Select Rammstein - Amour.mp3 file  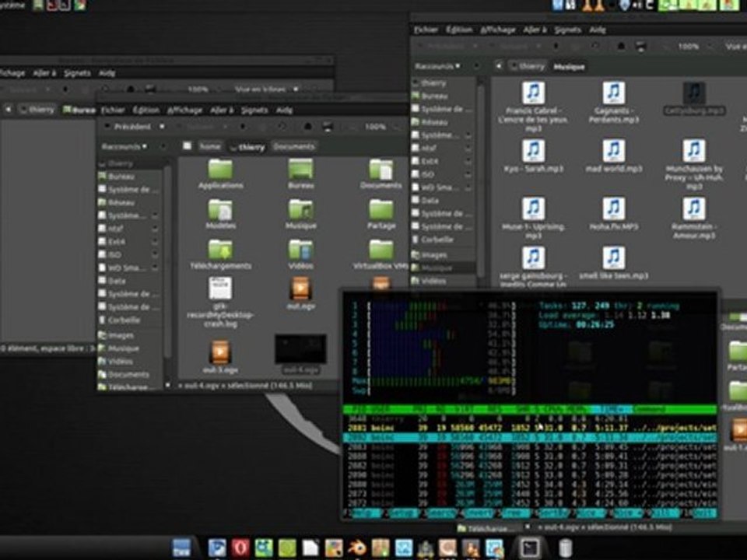coord(693,218)
